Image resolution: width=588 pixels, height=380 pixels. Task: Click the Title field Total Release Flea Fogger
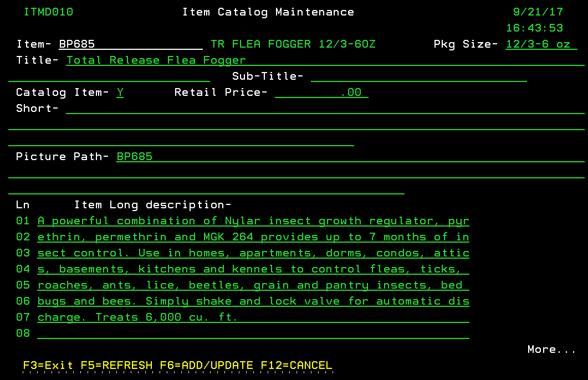pos(324,60)
